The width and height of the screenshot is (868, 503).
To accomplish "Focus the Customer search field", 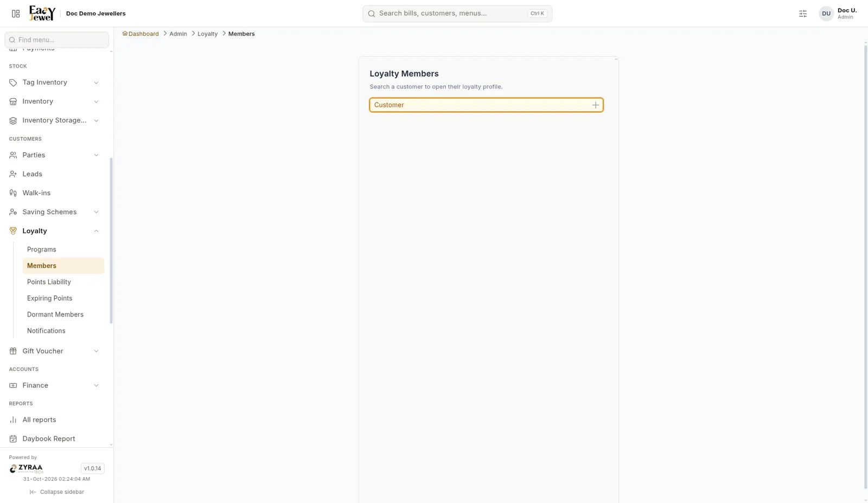I will [x=486, y=105].
